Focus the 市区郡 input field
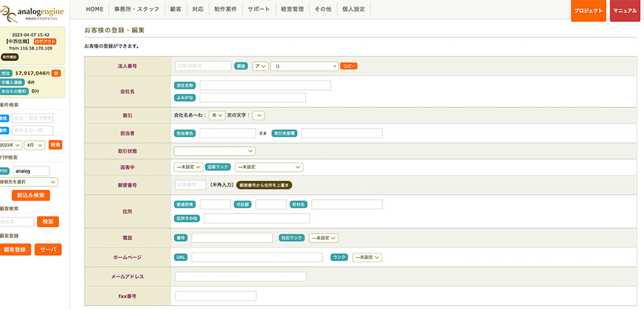Screen dimensions: 644x310 click(270, 205)
